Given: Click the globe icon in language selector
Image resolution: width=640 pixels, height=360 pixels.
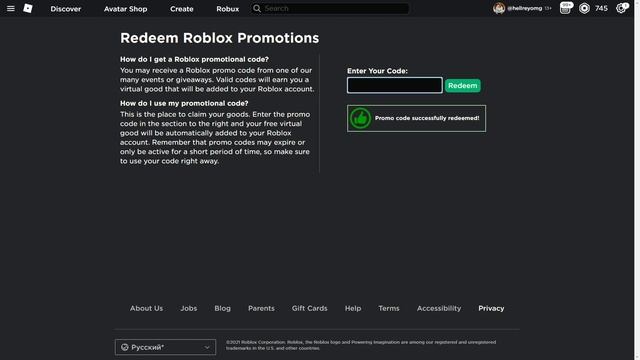Looking at the screenshot, I should click(x=124, y=347).
